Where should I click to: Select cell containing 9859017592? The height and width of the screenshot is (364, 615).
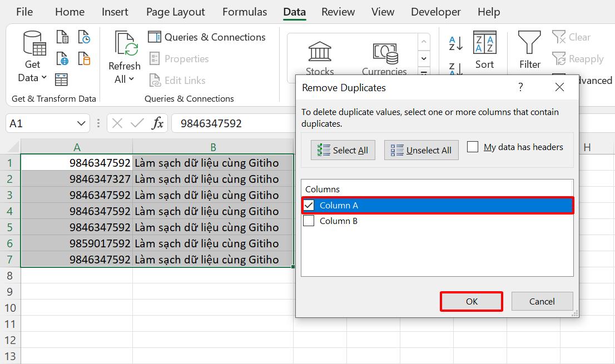[x=77, y=243]
